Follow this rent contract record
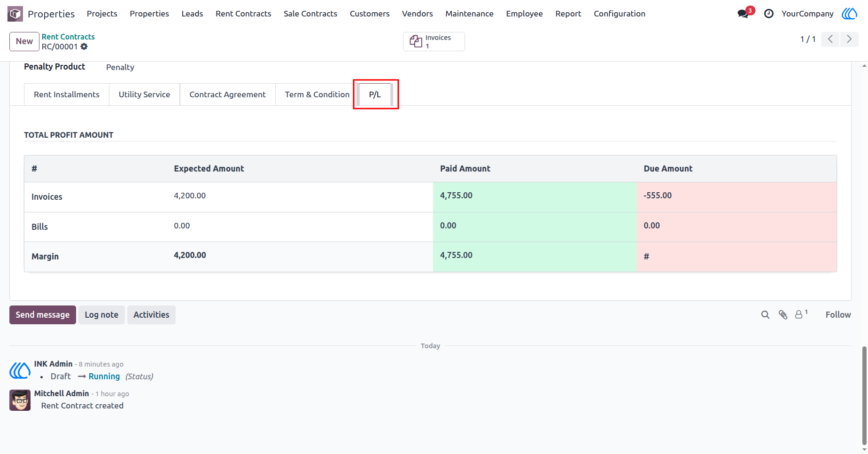Viewport: 868px width, 454px height. click(x=838, y=315)
